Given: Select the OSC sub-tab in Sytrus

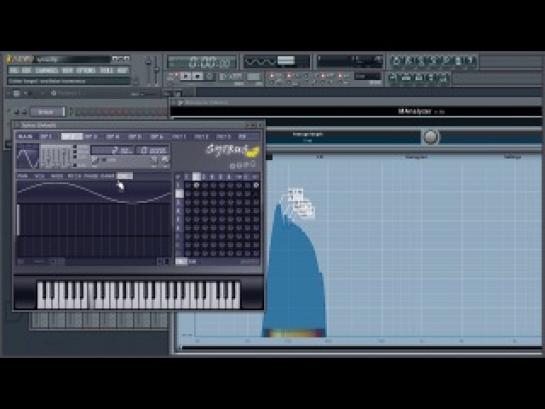Looking at the screenshot, I should 124,176.
